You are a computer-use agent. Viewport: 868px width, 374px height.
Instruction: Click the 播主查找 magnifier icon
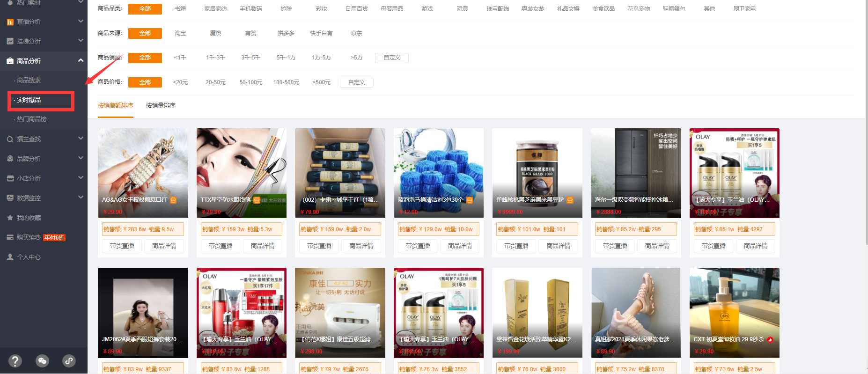click(x=10, y=139)
